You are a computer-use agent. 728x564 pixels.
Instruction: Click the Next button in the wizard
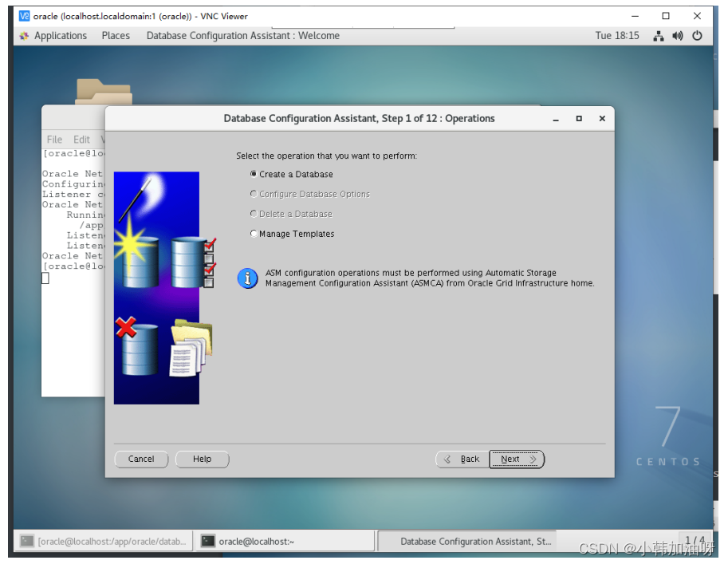tap(517, 459)
